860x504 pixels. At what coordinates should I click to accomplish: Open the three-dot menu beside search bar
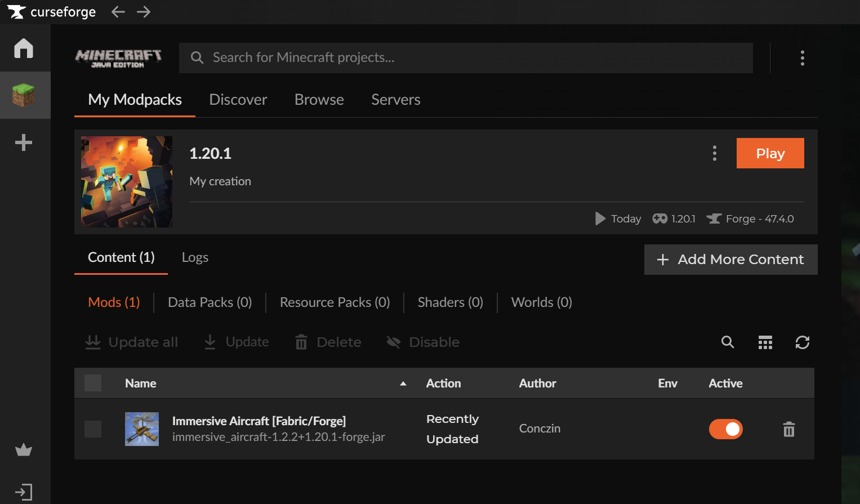803,58
